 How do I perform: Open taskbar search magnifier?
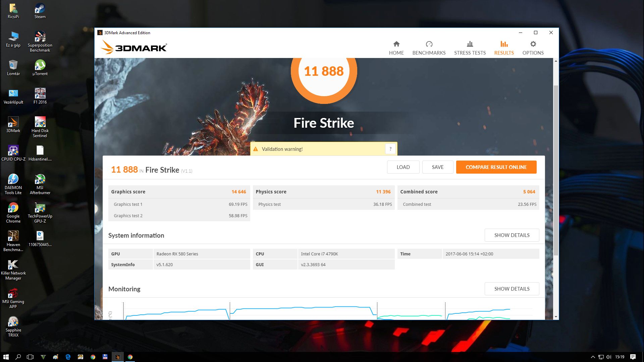point(18,357)
